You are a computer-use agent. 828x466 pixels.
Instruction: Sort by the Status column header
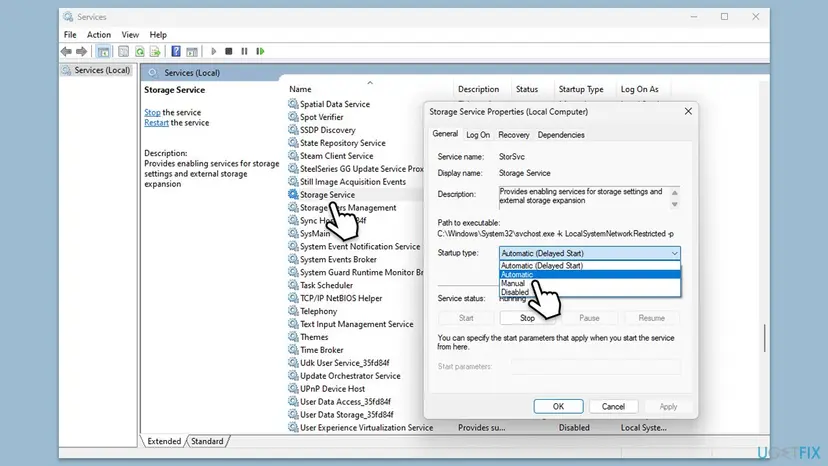click(527, 89)
